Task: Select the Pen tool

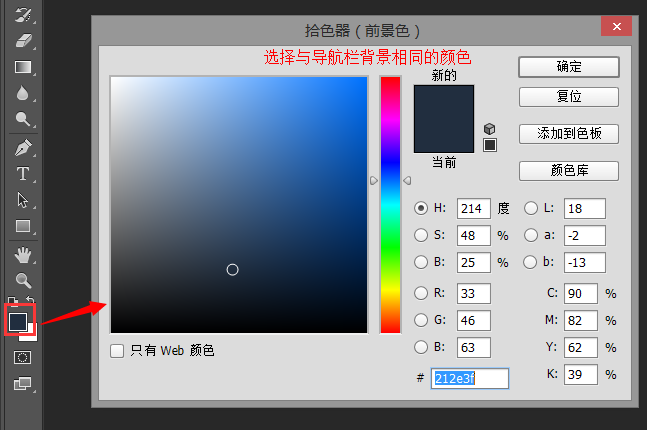Action: 23,148
